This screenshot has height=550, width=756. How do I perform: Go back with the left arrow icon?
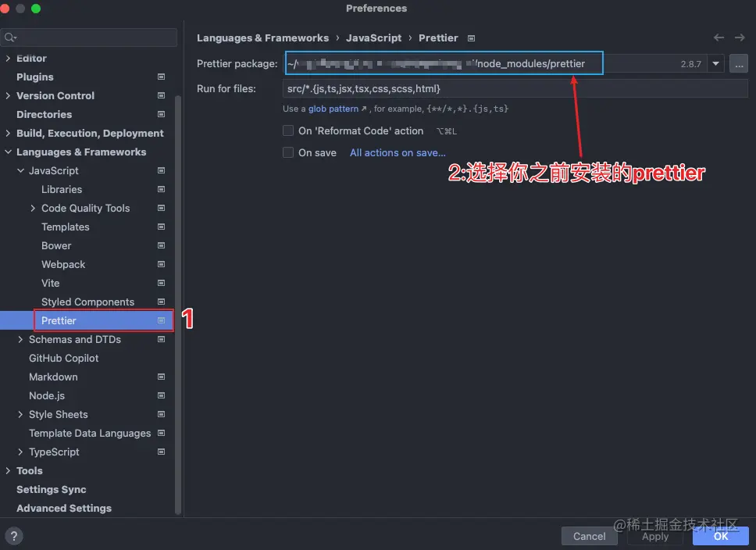click(719, 37)
